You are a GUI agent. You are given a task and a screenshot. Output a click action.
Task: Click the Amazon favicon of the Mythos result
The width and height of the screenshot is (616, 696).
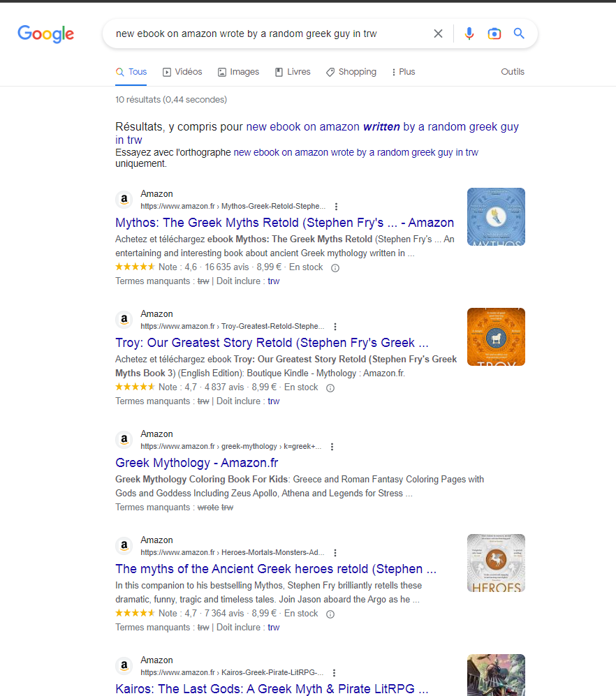coord(124,199)
